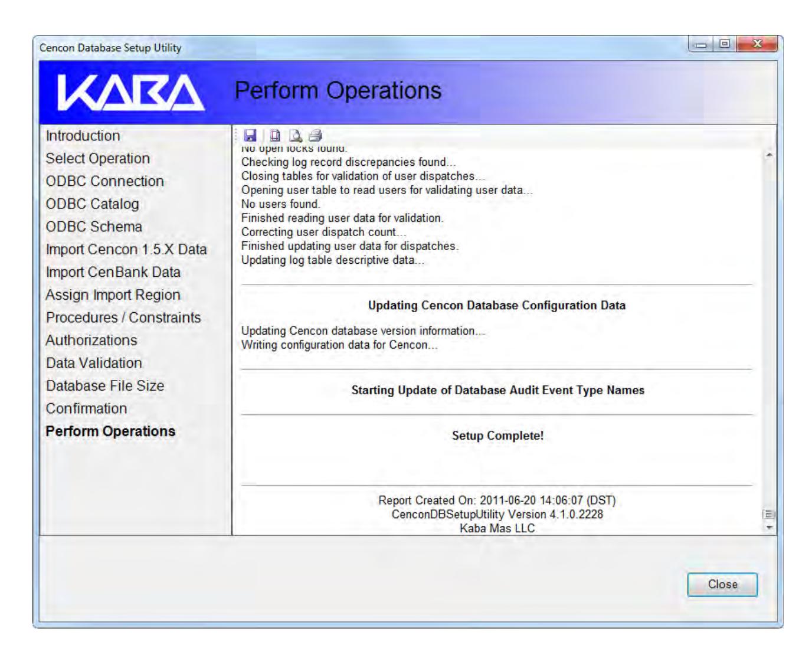Click the 'CenconDBSetupUtility Version 4.1.0.2228' line
The image size is (812, 658).
click(x=497, y=515)
